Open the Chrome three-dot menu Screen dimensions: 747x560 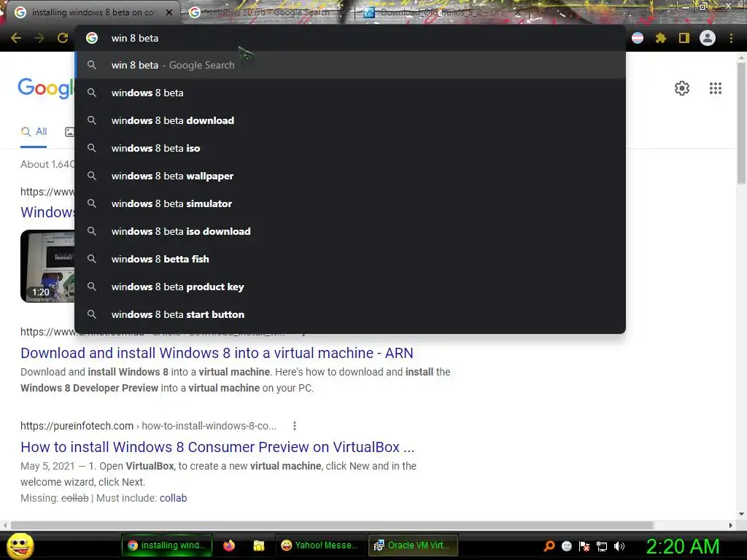tap(731, 38)
